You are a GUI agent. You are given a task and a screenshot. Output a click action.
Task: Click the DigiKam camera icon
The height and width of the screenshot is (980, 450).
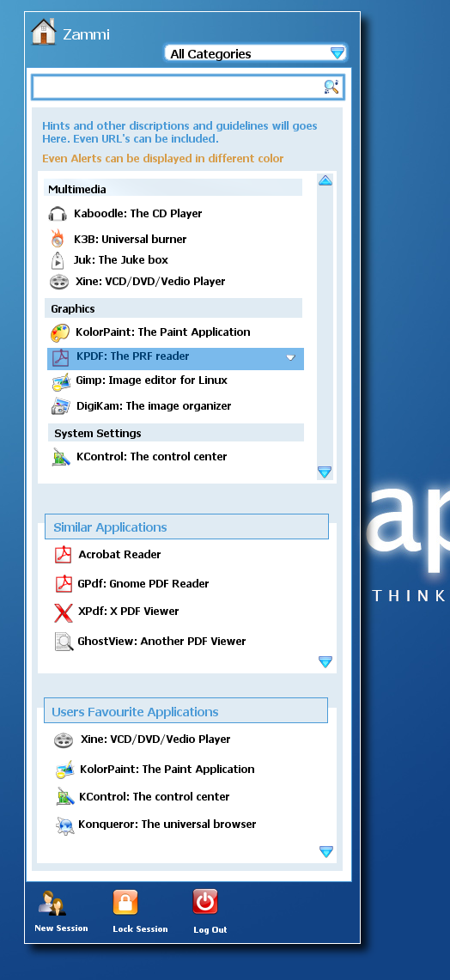[61, 406]
